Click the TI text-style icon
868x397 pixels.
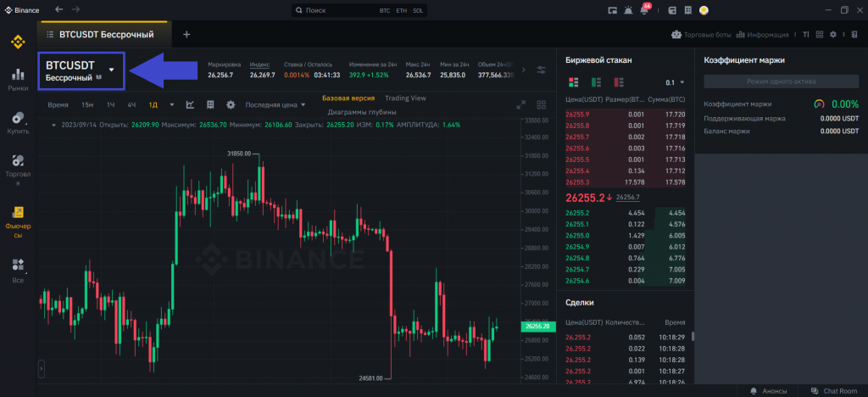tap(805, 34)
